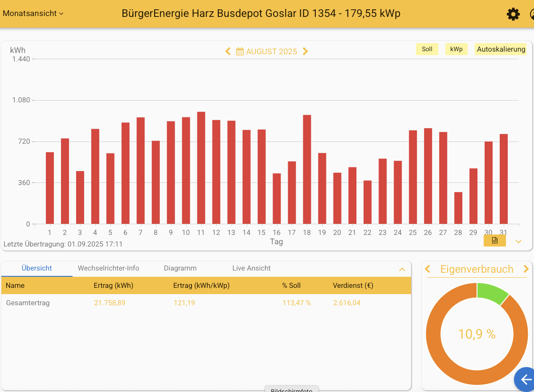
Task: Toggle the Soll target line
Action: (x=427, y=49)
